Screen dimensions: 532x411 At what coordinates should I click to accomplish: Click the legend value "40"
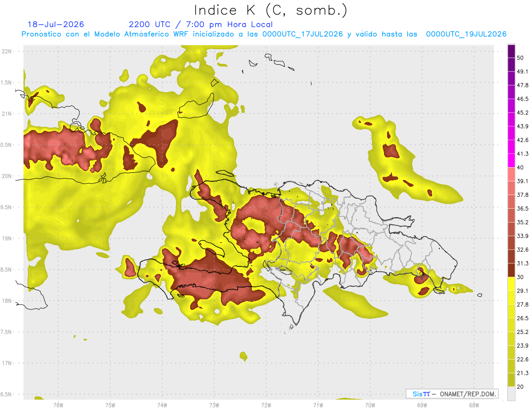(x=520, y=168)
